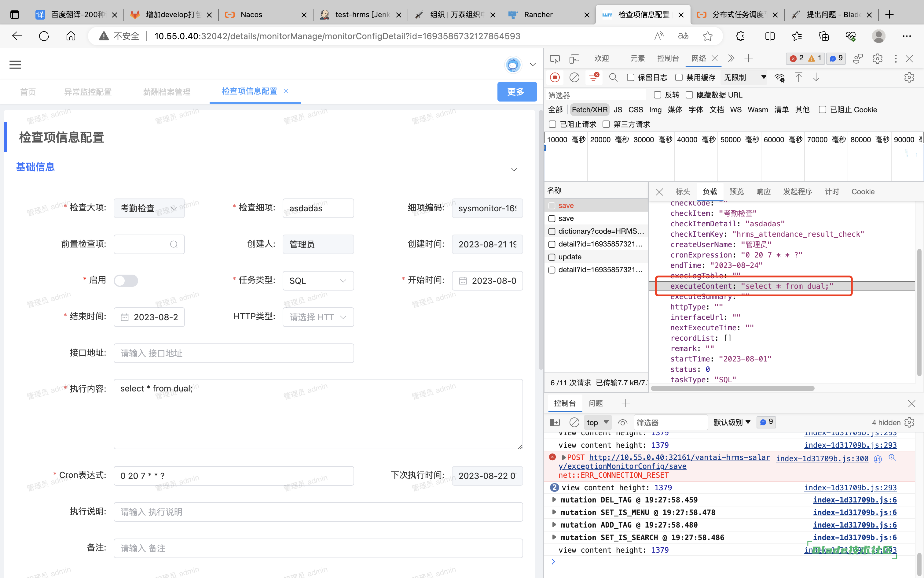This screenshot has height=578, width=924.
Task: Check 第三方请求 checkbox
Action: tap(606, 124)
